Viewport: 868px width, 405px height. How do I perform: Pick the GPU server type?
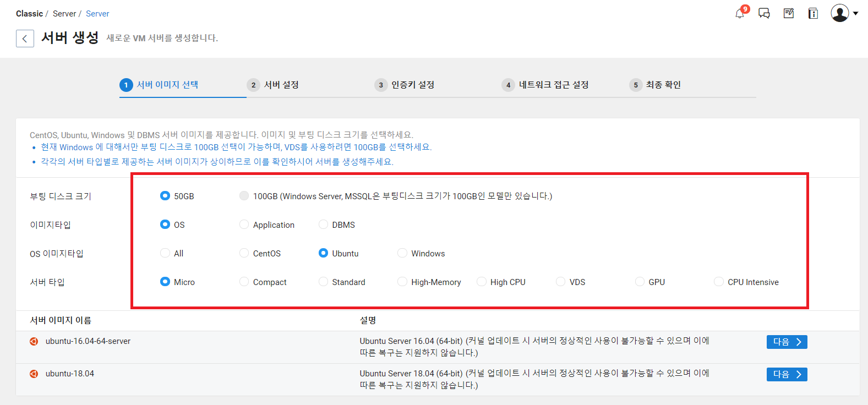tap(640, 282)
